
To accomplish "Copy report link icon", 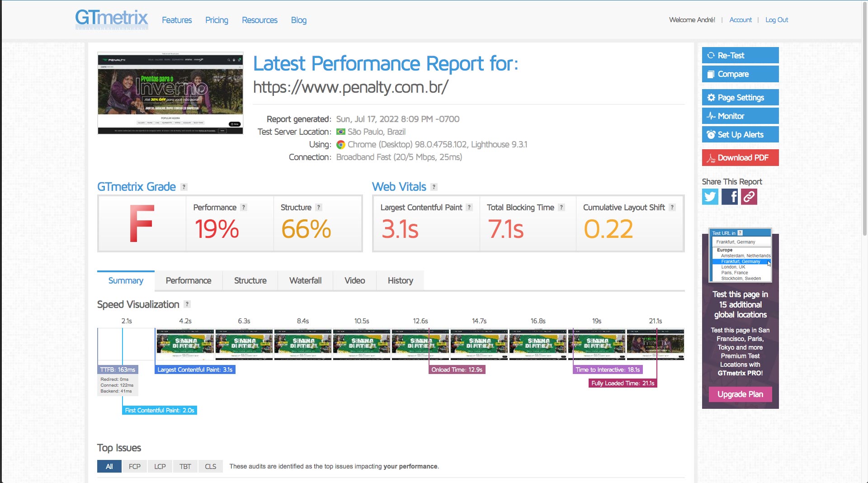I will (x=749, y=197).
